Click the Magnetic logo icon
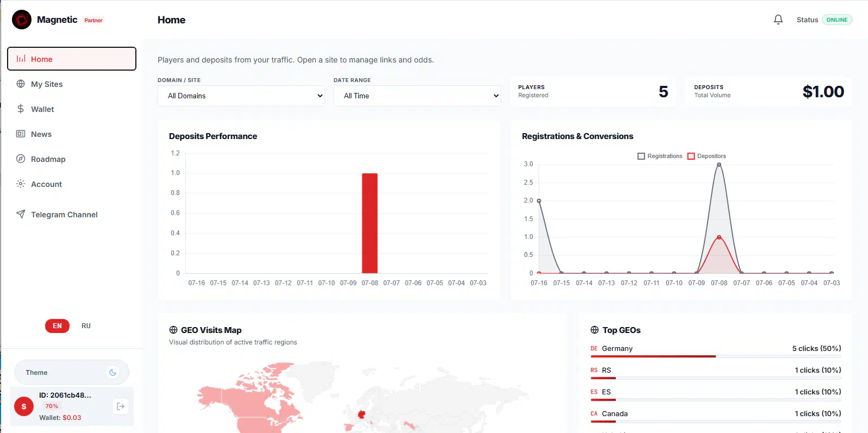868x433 pixels. pyautogui.click(x=22, y=20)
